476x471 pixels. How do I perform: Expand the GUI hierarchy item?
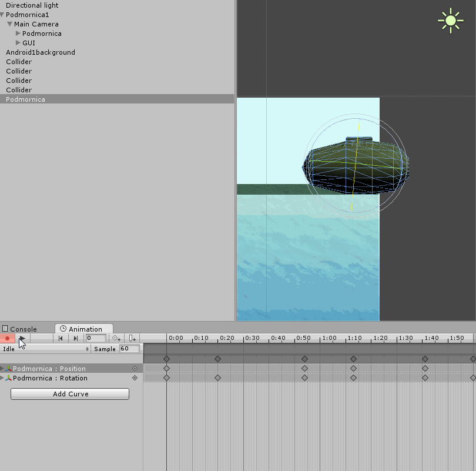tap(18, 43)
